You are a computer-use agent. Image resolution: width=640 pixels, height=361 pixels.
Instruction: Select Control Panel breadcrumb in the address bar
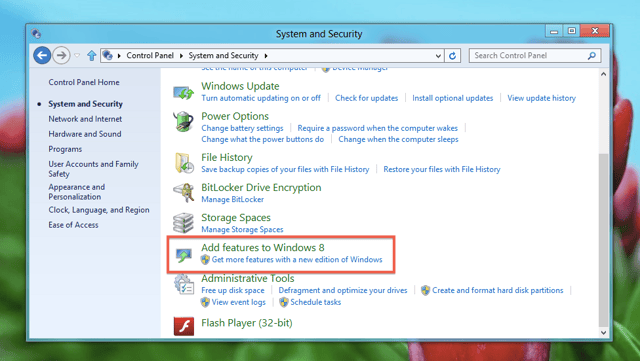point(150,56)
